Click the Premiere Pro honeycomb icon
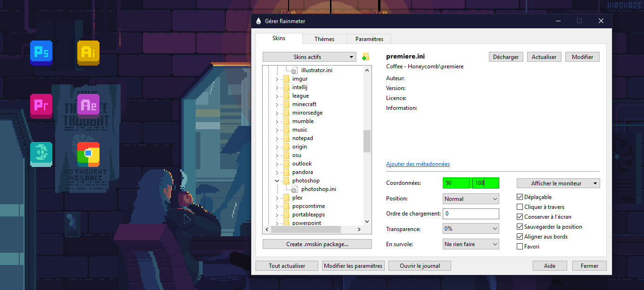 click(41, 106)
